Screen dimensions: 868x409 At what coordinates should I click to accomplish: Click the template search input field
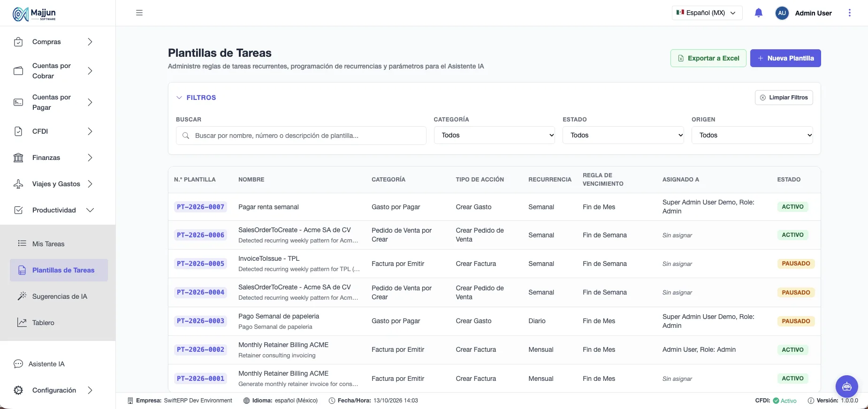pos(301,136)
